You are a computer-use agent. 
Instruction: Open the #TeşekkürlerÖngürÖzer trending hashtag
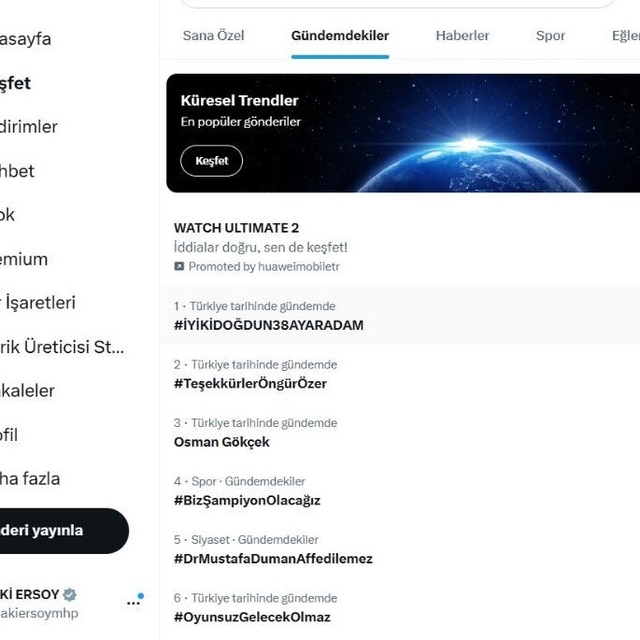250,383
